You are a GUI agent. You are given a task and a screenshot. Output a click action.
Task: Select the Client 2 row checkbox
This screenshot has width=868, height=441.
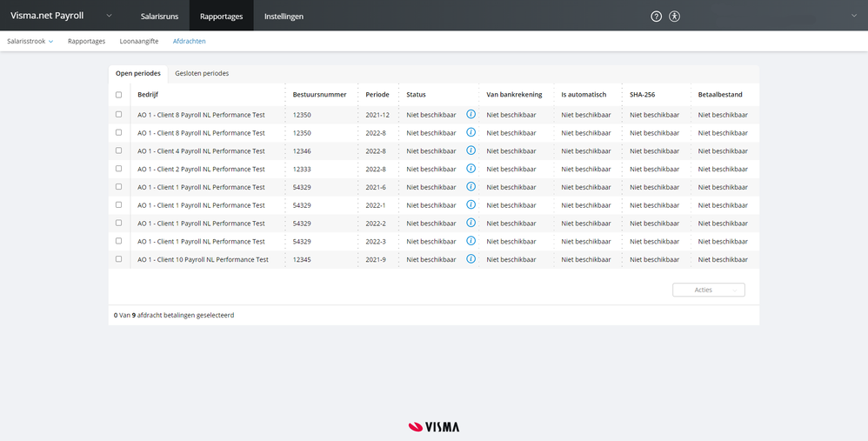pyautogui.click(x=118, y=169)
